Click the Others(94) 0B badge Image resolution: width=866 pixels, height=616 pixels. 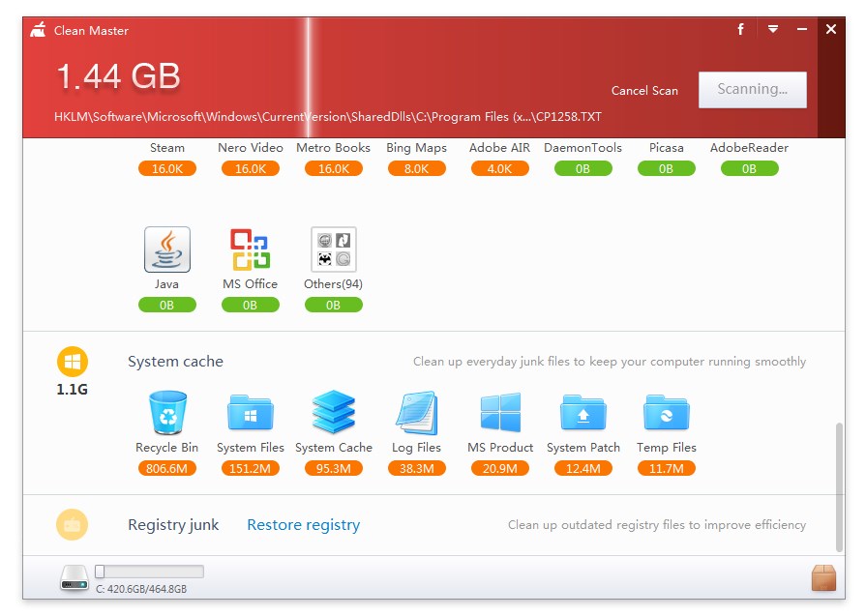(x=334, y=305)
